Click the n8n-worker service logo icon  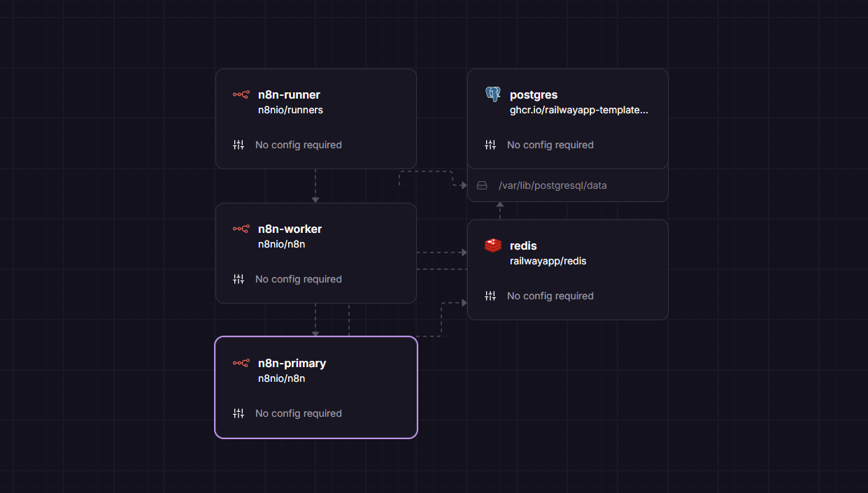pos(241,229)
